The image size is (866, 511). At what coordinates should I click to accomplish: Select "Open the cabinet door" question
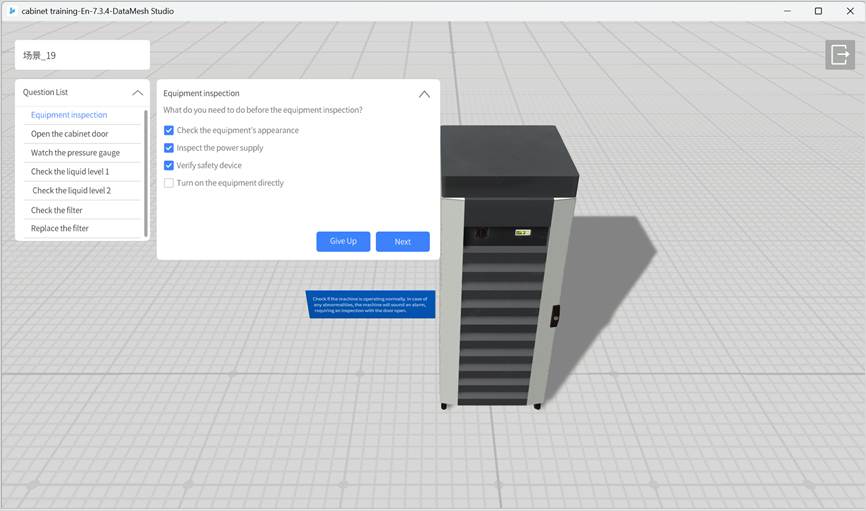(x=69, y=134)
